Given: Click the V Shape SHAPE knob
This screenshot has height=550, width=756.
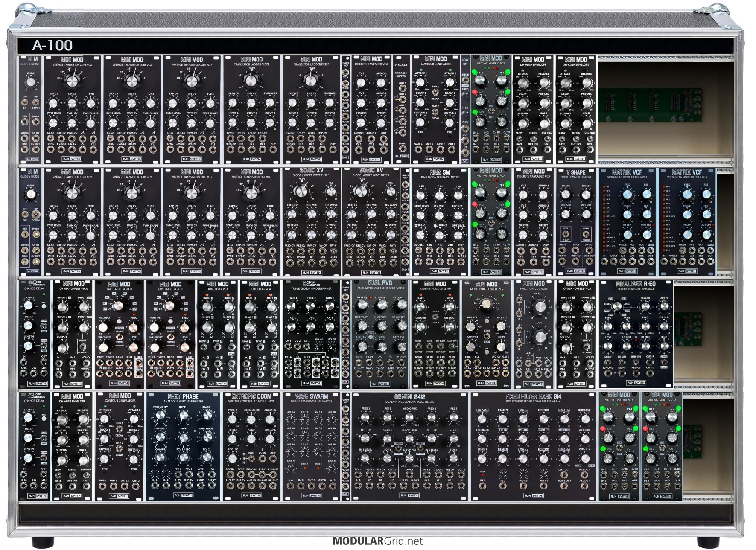Looking at the screenshot, I should tap(566, 195).
